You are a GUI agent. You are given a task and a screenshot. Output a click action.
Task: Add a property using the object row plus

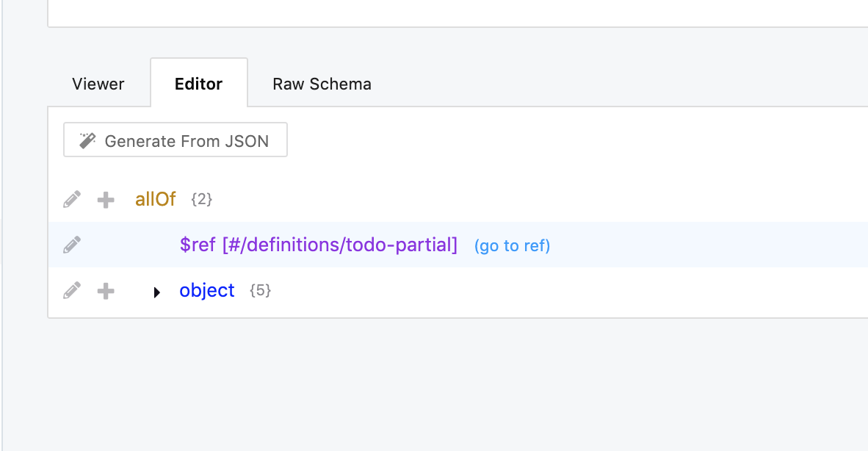click(x=106, y=292)
